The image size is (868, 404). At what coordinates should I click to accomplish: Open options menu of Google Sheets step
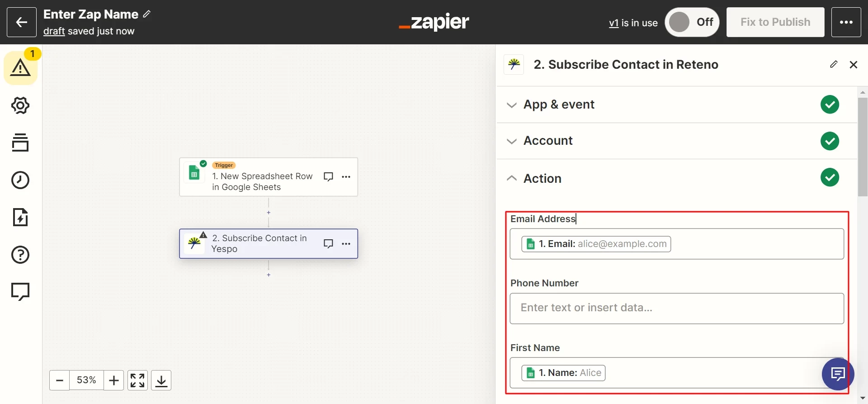(346, 177)
